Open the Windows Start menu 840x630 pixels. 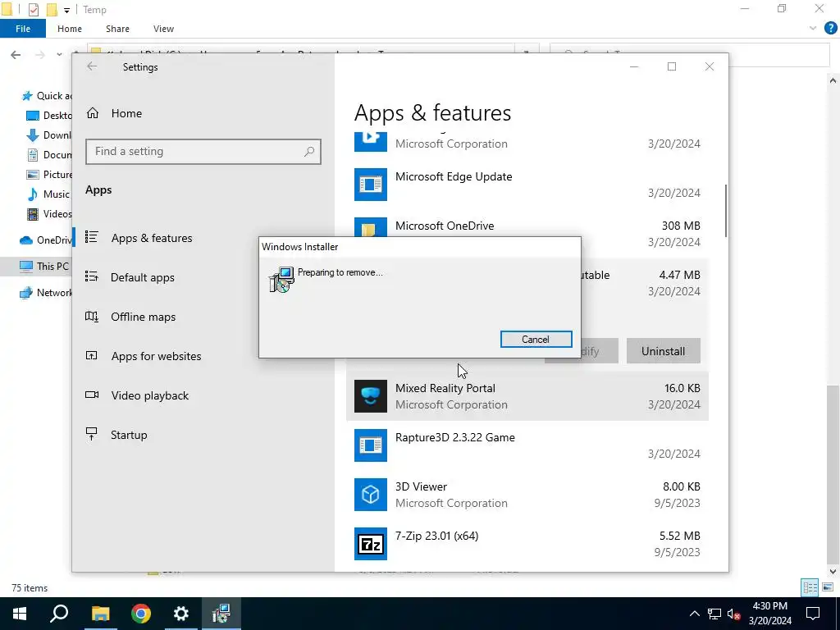coord(20,614)
